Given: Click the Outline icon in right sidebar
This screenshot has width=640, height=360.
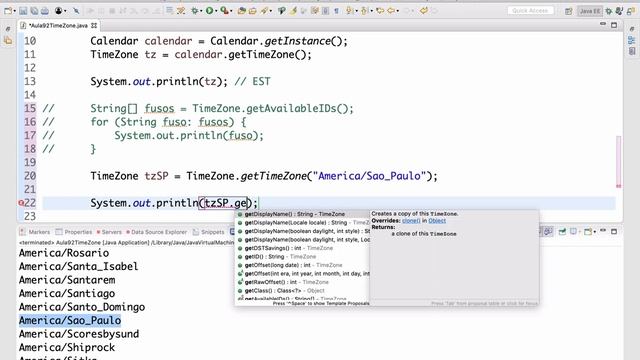Looking at the screenshot, I should coord(632,40).
